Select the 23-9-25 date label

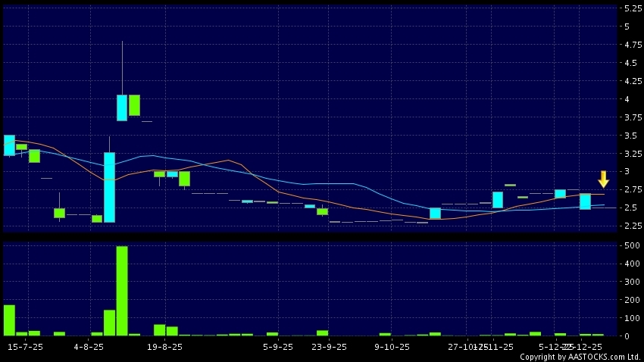[330, 347]
